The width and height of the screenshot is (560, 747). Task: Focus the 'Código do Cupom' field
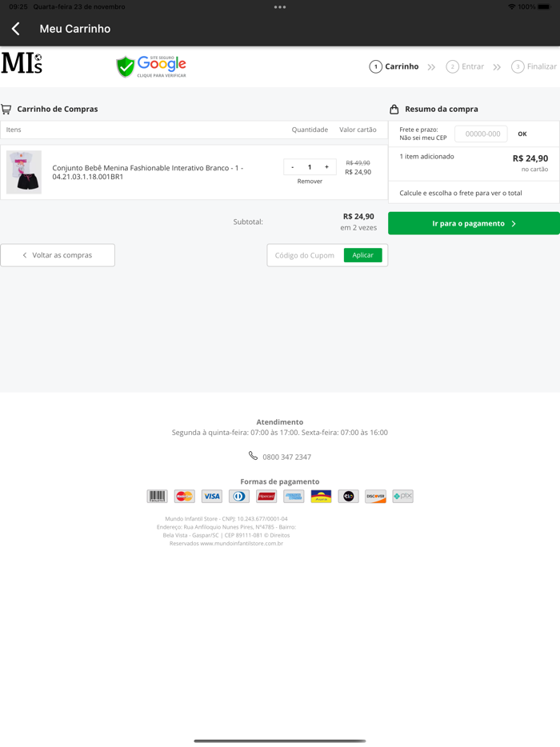click(x=305, y=255)
